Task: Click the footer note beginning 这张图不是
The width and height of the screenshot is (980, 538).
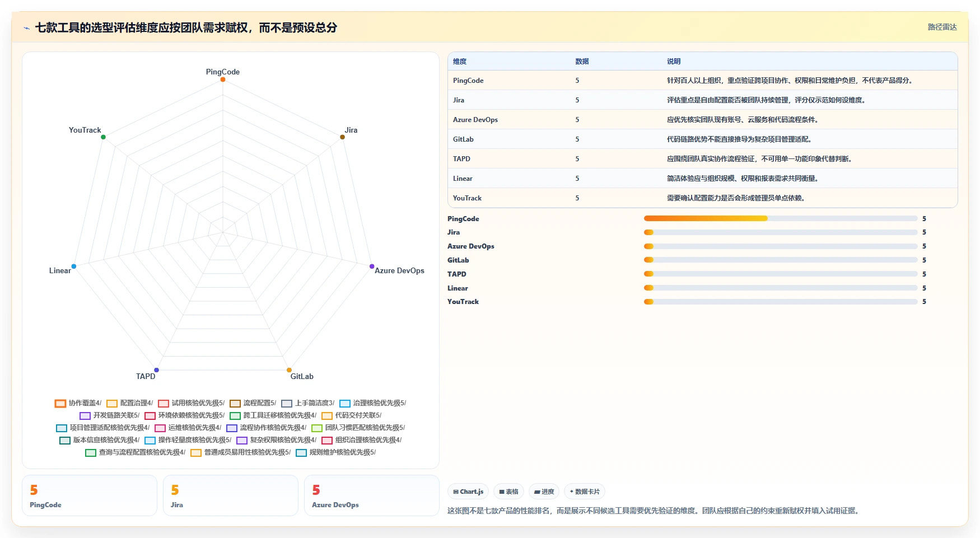Action: pos(654,511)
